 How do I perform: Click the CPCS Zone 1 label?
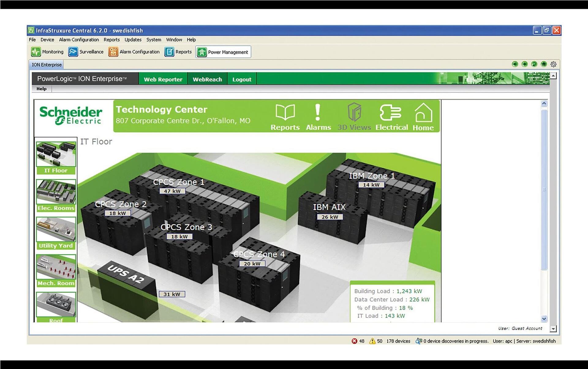tap(179, 182)
